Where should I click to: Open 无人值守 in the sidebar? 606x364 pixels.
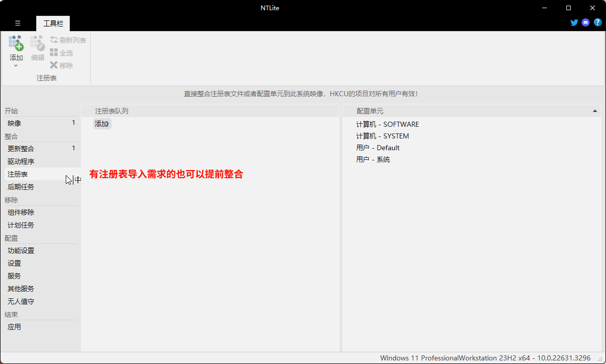tap(41, 301)
